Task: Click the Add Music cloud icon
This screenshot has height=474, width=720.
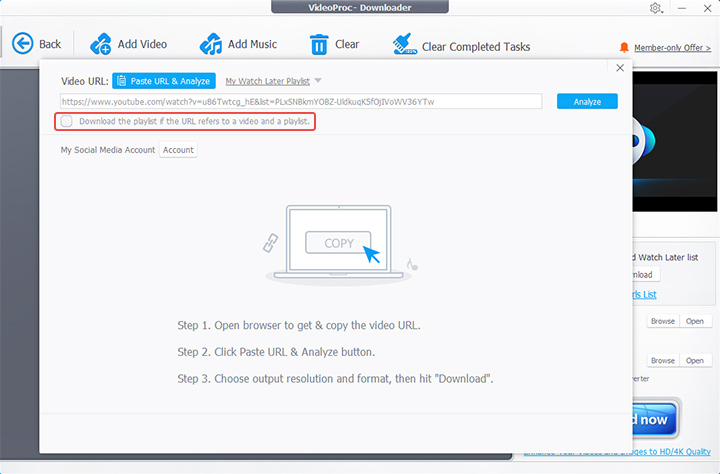Action: [x=211, y=44]
